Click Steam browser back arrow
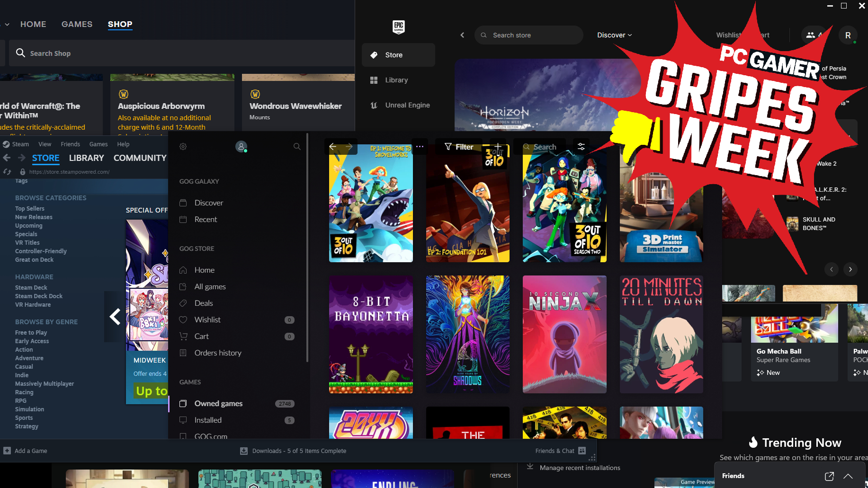This screenshot has width=868, height=488. pos(7,158)
